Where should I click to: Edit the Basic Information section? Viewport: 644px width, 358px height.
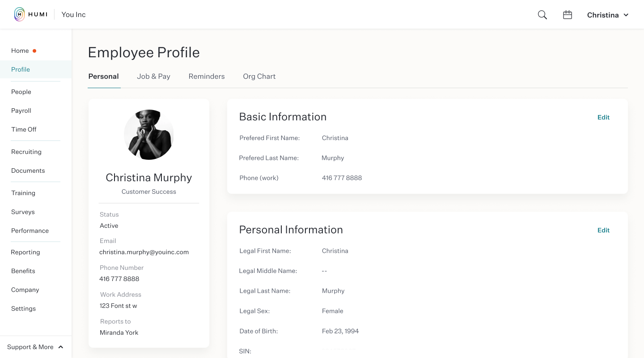[x=603, y=117]
